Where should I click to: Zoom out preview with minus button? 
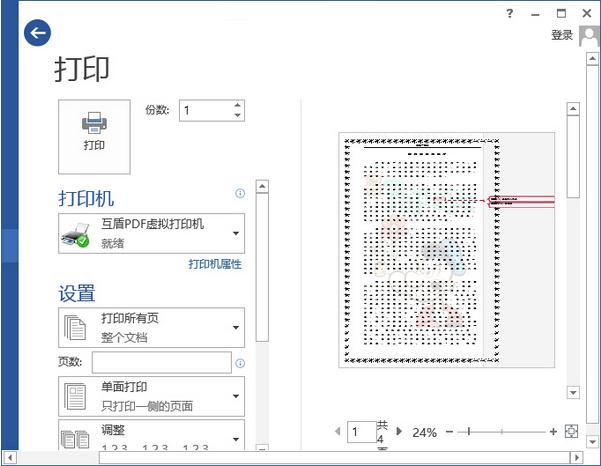(x=449, y=432)
